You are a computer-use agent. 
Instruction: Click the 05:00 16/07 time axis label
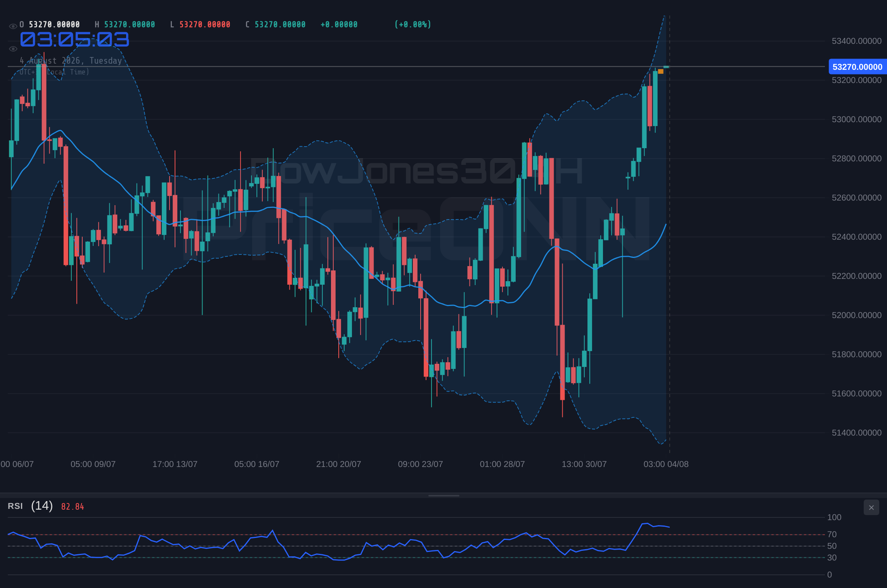coord(257,464)
